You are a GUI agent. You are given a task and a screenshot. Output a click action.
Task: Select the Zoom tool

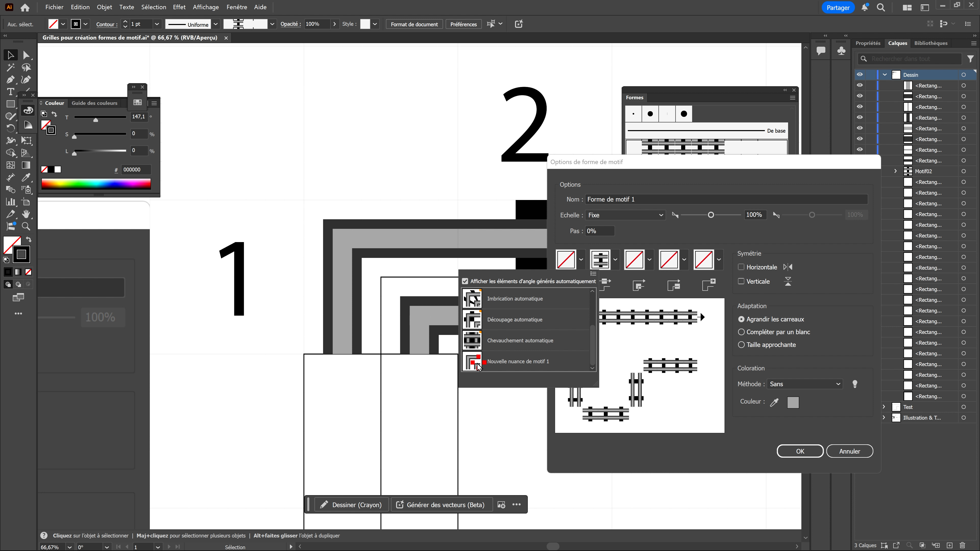point(26,226)
